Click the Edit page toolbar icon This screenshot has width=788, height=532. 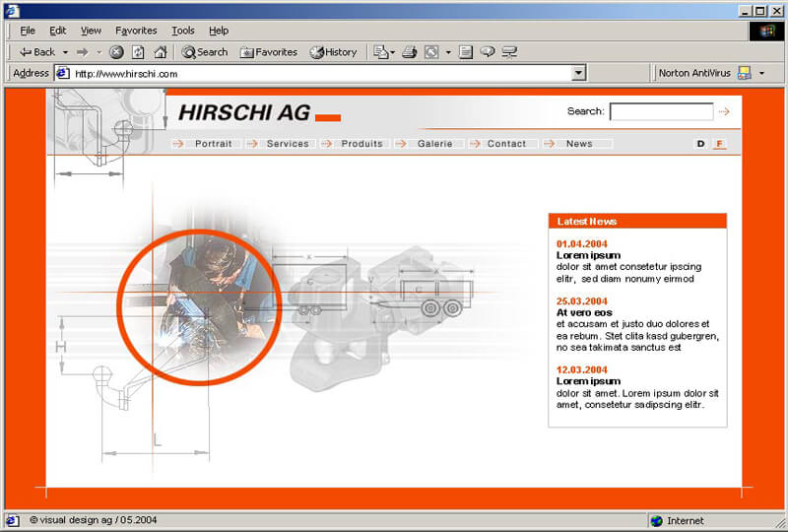click(431, 52)
